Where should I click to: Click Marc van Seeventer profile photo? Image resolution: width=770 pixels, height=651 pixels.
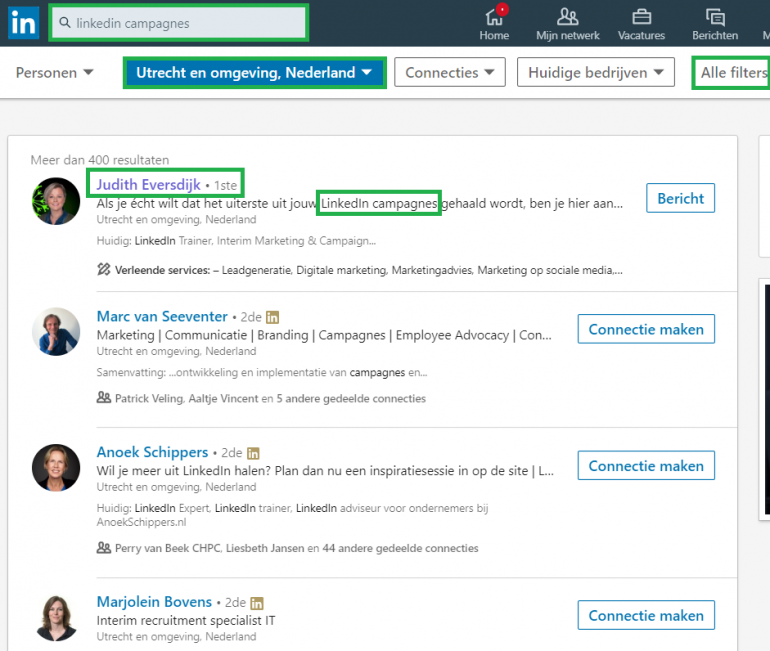click(x=56, y=332)
